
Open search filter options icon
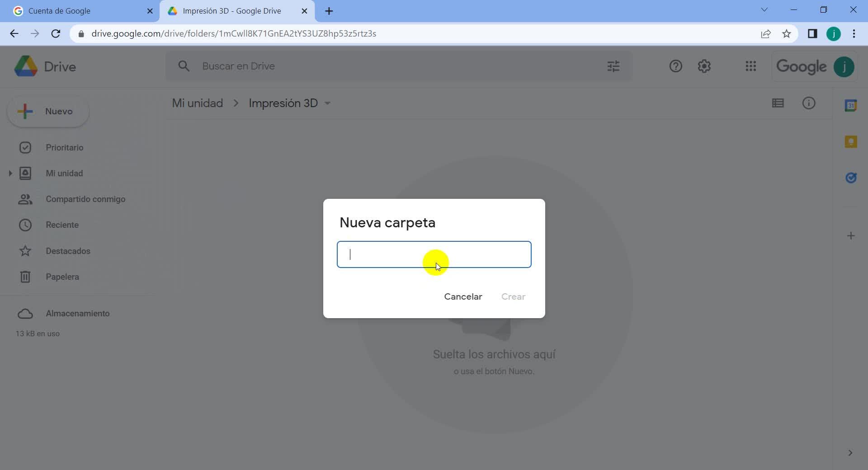[x=613, y=66]
